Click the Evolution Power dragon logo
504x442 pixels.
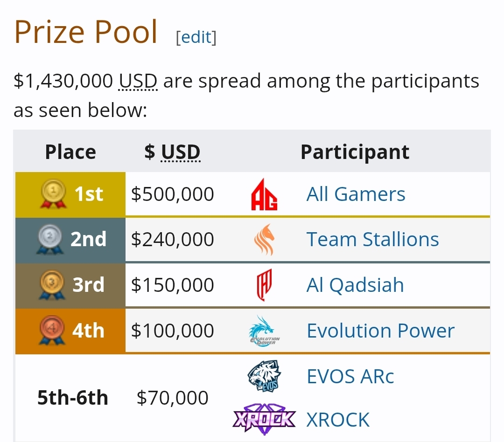pos(264,331)
